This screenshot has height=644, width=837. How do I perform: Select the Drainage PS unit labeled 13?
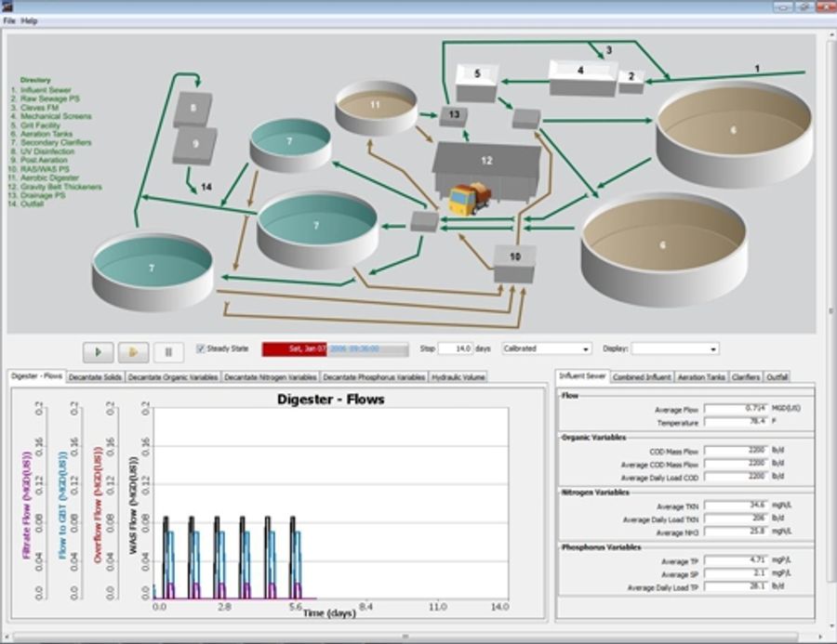pos(455,115)
